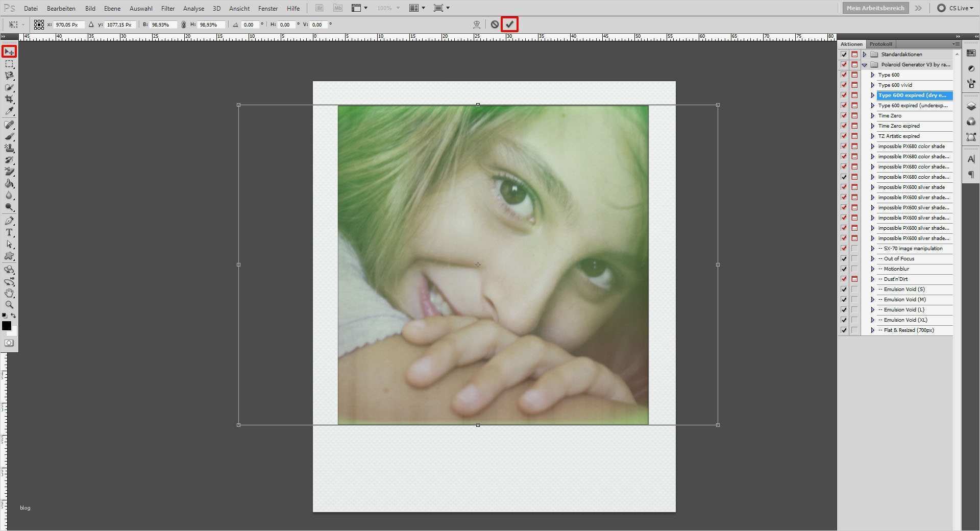Select the Hand tool
This screenshot has width=980, height=531.
[9, 293]
